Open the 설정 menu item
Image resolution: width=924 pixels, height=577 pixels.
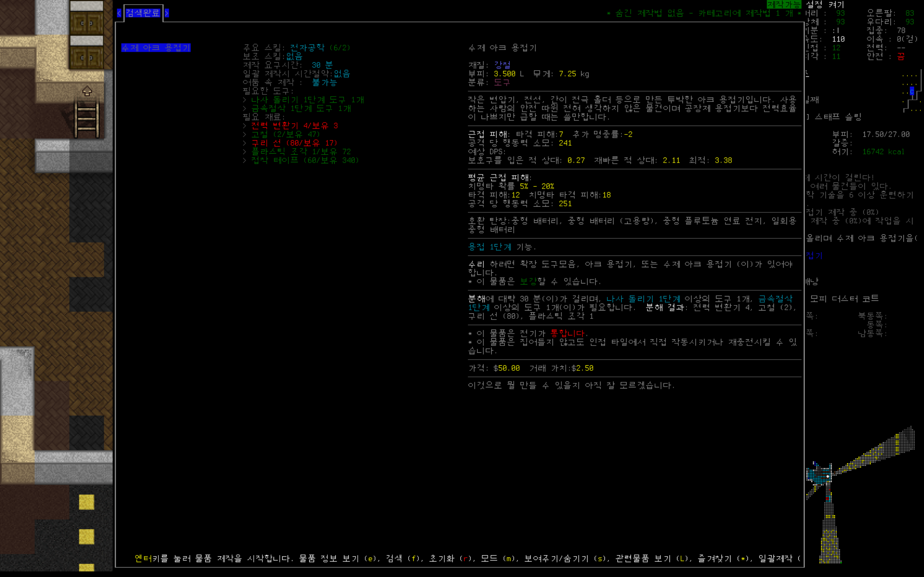pos(814,4)
